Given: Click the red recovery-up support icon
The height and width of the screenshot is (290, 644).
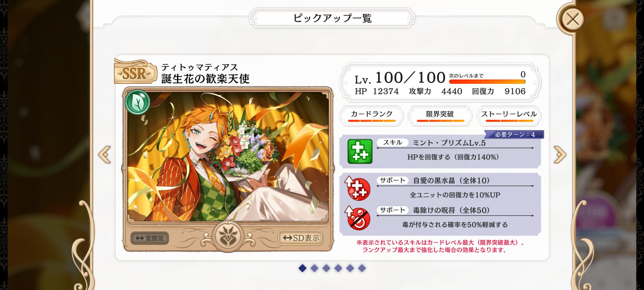Looking at the screenshot, I should coord(358,188).
